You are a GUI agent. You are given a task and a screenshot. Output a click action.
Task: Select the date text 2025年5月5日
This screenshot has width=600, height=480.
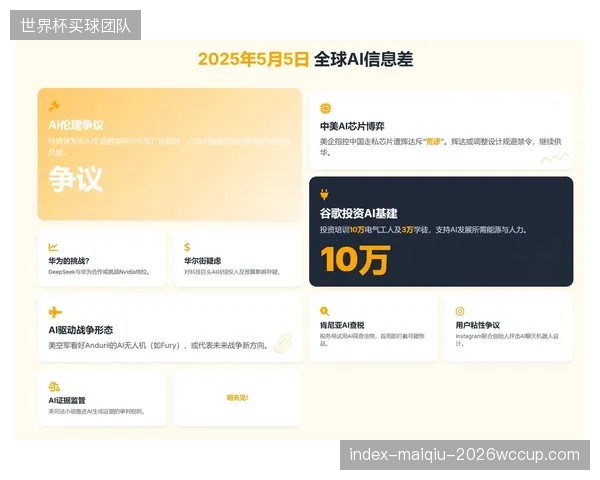click(253, 59)
